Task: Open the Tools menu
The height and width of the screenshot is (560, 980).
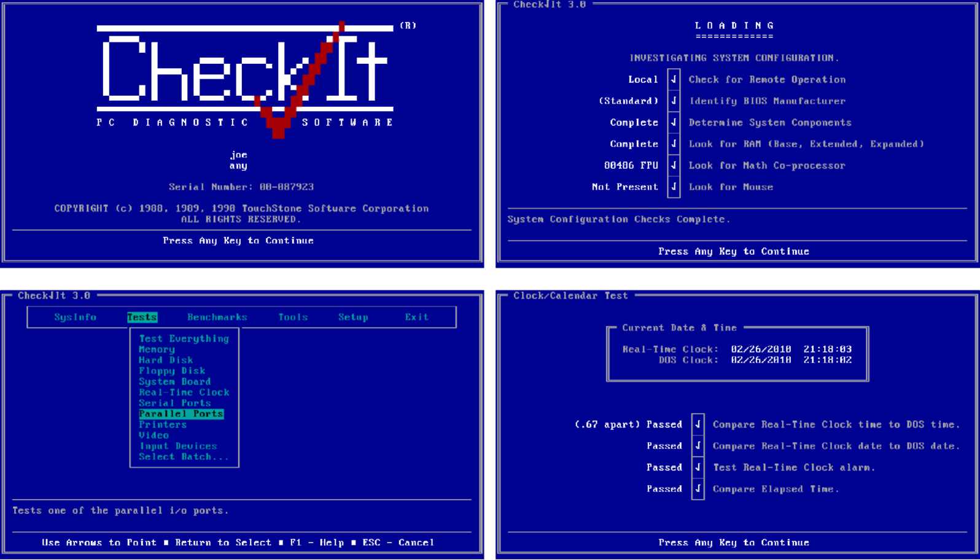Action: click(x=293, y=317)
